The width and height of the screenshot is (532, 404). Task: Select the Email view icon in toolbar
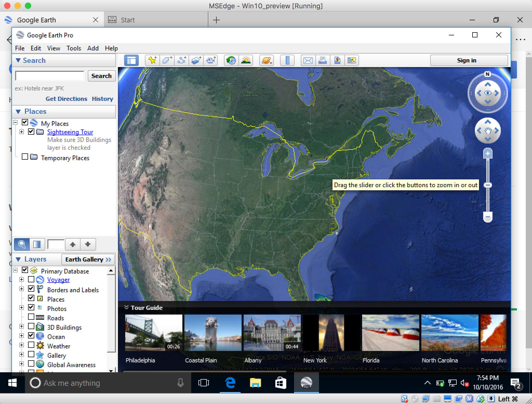point(307,60)
